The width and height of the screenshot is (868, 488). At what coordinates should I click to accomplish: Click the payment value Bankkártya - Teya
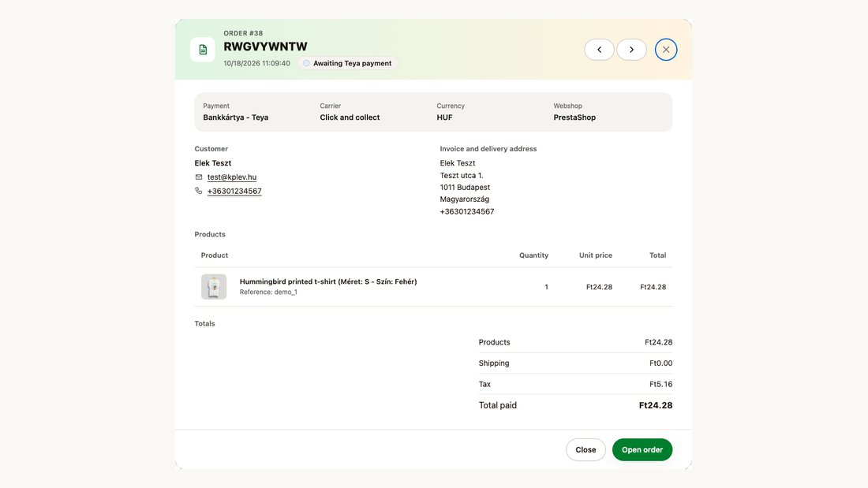[x=236, y=117]
